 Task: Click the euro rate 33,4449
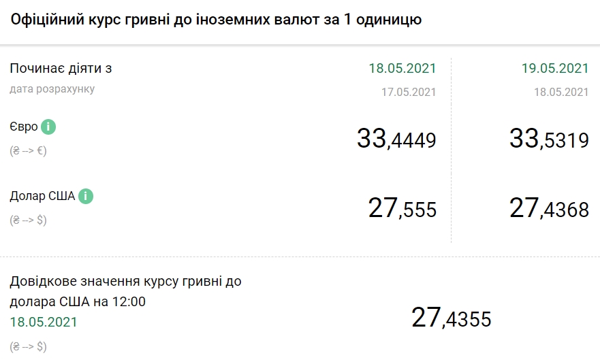pos(396,139)
